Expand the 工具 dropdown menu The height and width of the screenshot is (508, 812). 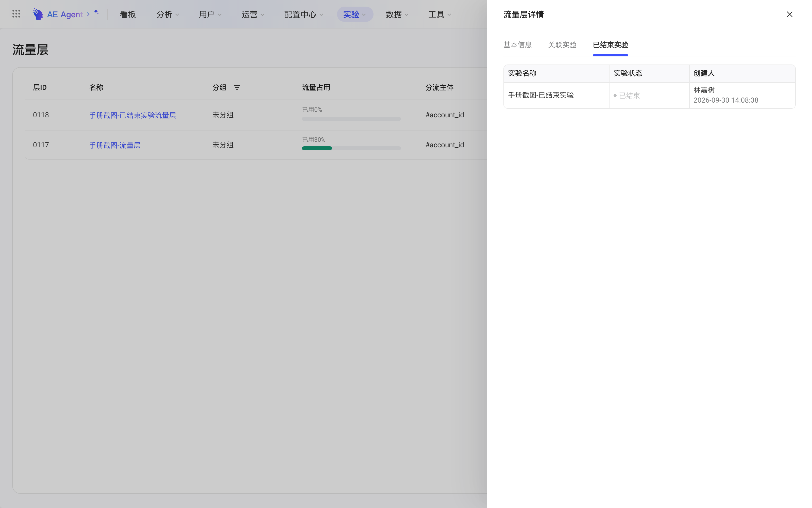(x=440, y=14)
